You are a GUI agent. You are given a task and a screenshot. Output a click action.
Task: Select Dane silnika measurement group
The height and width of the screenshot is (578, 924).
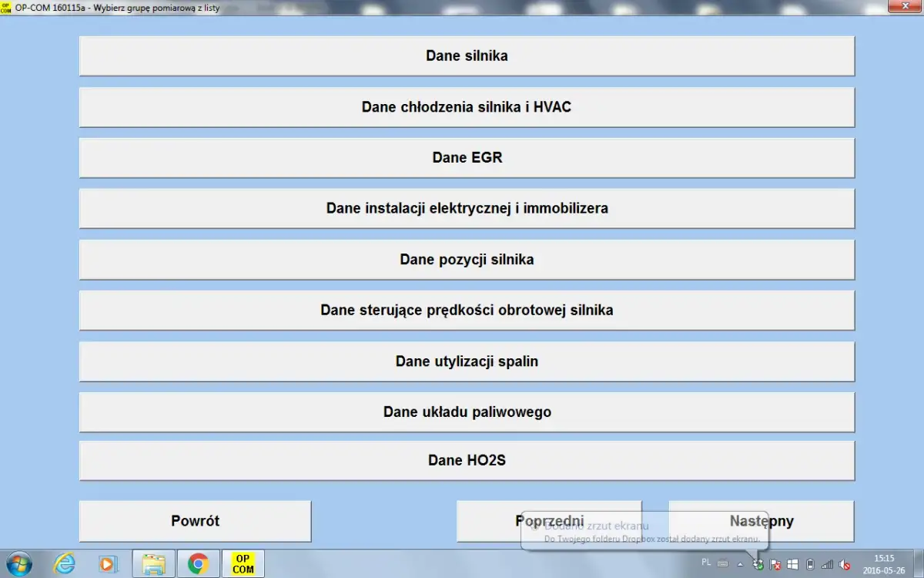(x=466, y=55)
